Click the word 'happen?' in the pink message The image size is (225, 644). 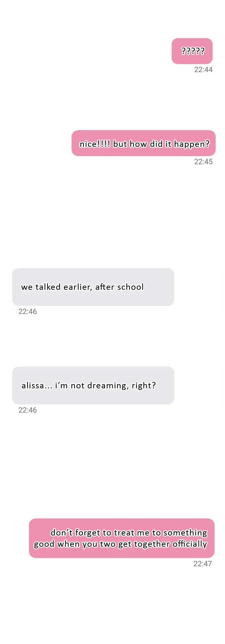192,144
